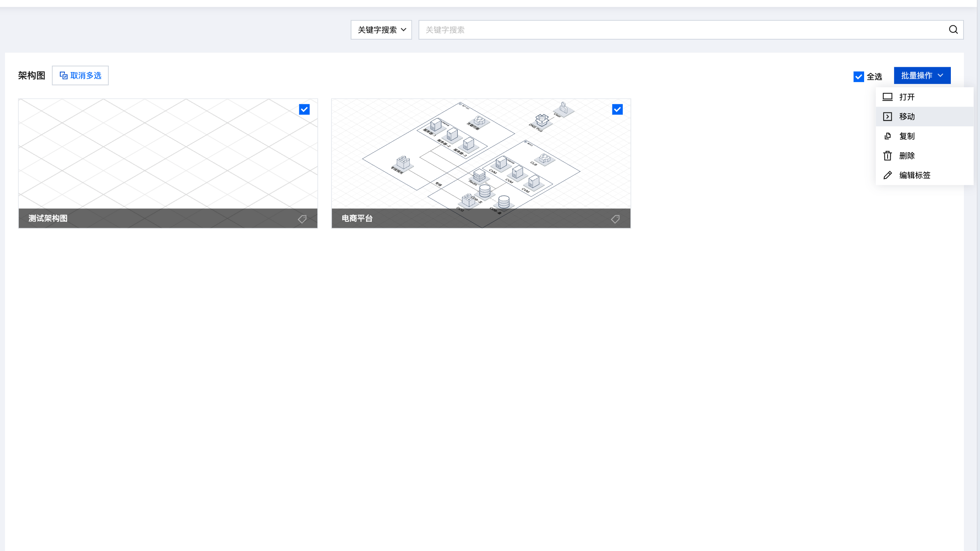
Task: Click the search magnifier icon
Action: (953, 30)
